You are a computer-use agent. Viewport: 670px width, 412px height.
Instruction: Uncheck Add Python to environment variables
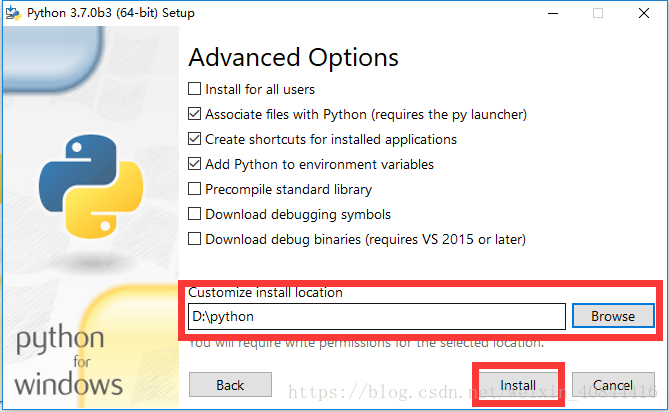tap(195, 164)
